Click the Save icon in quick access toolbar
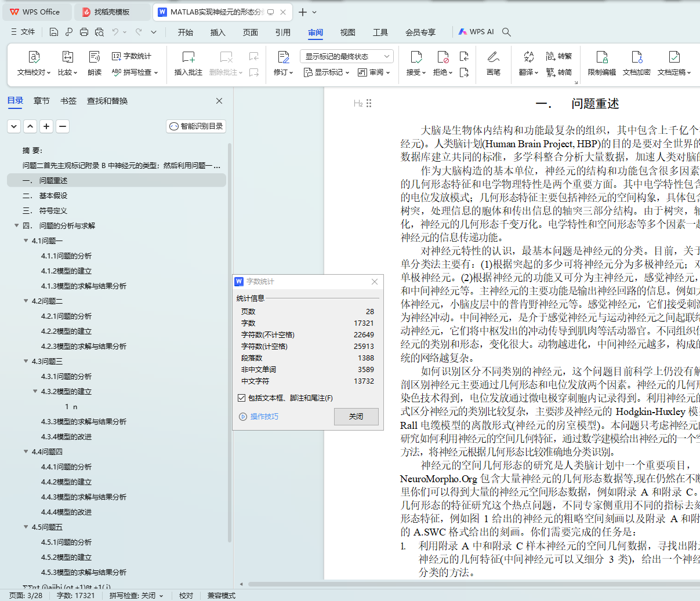Screen dimensions: 700x601 click(x=53, y=32)
